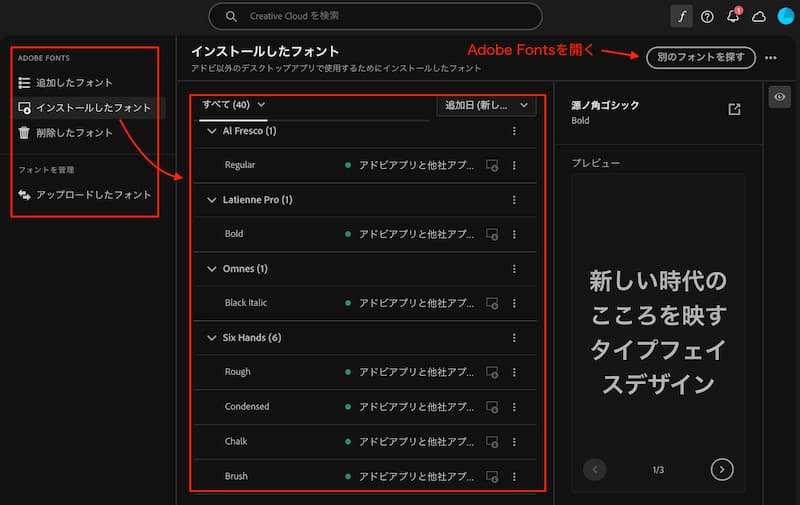Open the help question mark icon
This screenshot has height=505, width=800.
coord(707,17)
